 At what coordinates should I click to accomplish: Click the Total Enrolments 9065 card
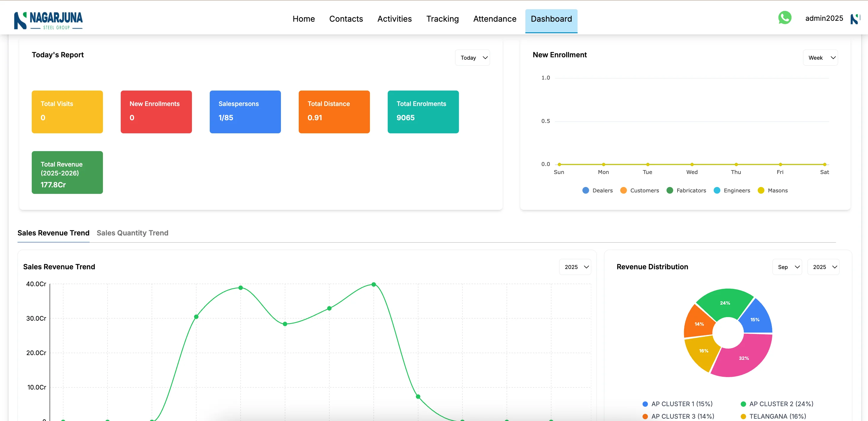tap(423, 112)
